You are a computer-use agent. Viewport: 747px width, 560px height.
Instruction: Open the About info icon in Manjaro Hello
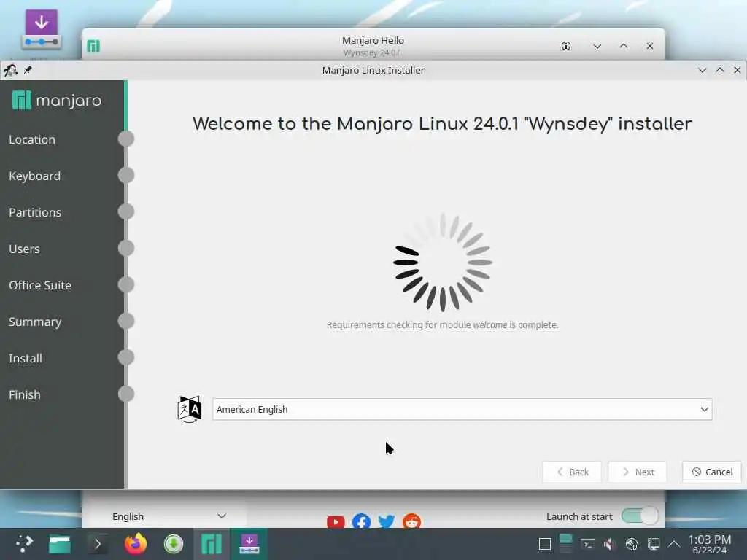pos(566,46)
